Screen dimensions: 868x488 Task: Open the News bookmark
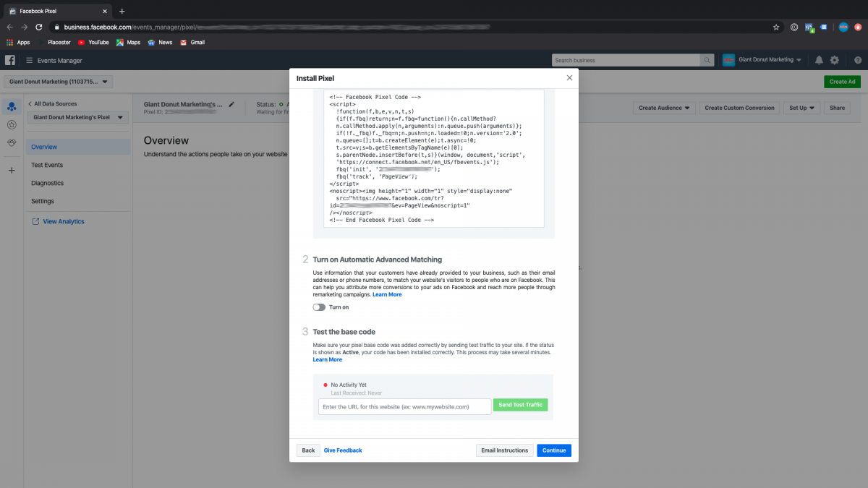[160, 43]
